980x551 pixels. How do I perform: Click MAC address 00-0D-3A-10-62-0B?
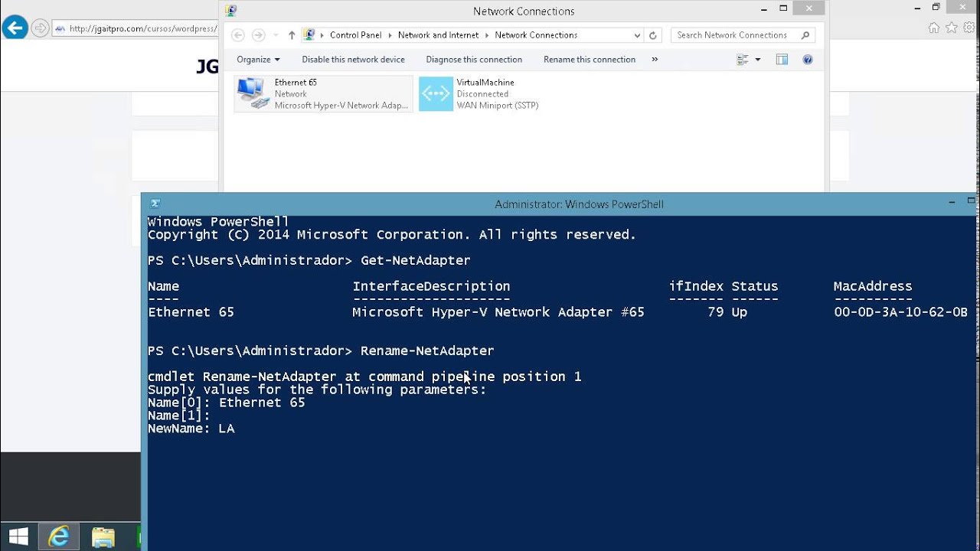click(x=900, y=312)
